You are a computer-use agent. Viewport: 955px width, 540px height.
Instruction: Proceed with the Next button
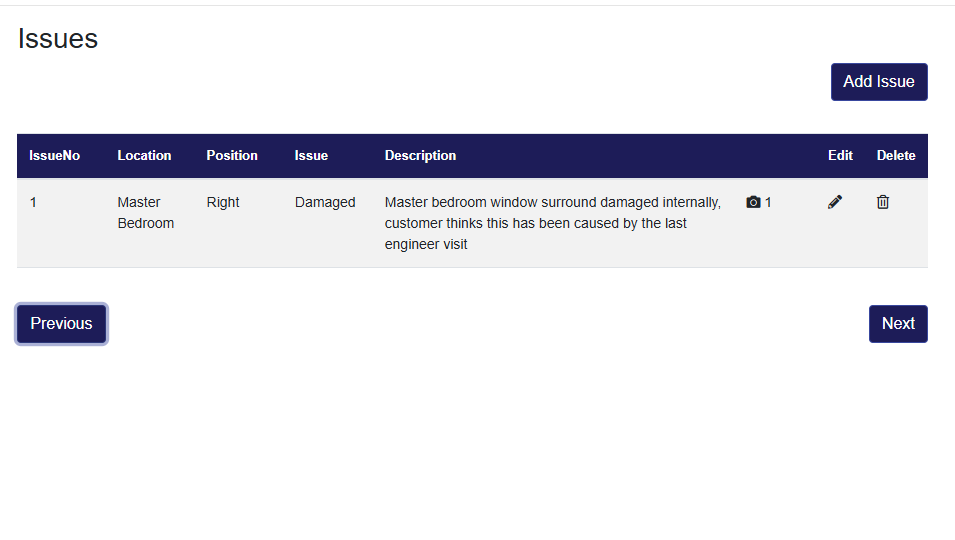(x=898, y=324)
